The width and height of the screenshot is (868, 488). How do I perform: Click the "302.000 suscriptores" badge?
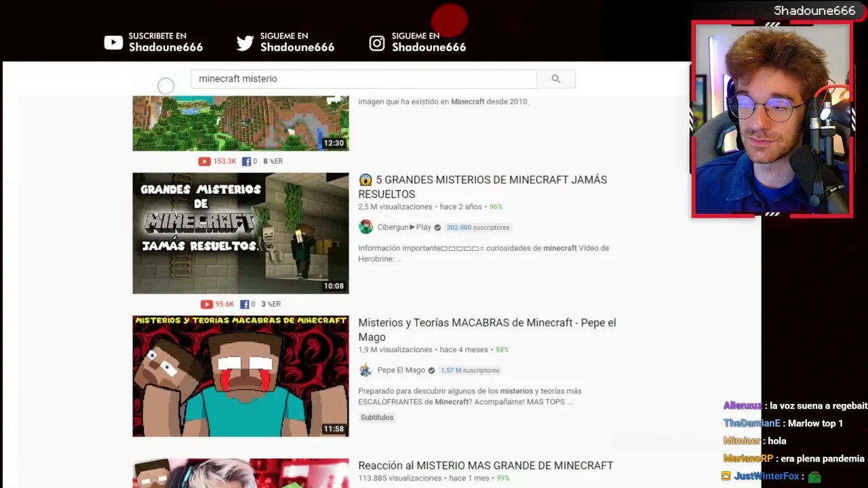(x=477, y=228)
